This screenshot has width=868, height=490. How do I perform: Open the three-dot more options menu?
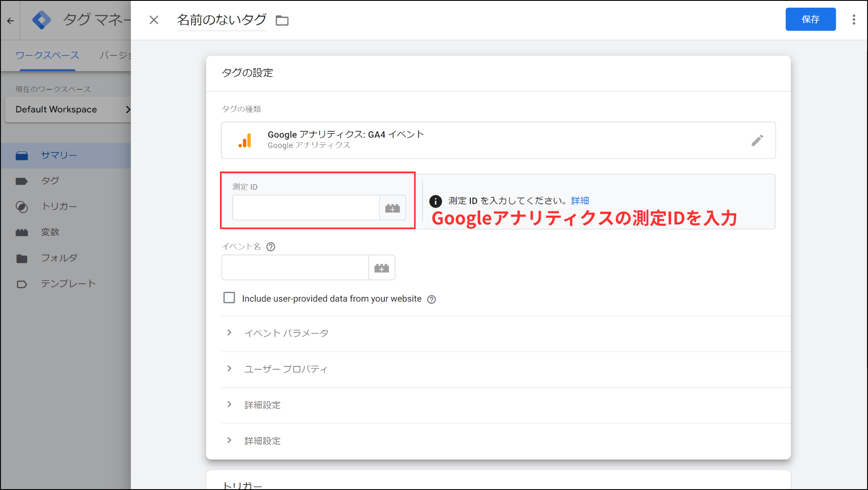pyautogui.click(x=854, y=19)
